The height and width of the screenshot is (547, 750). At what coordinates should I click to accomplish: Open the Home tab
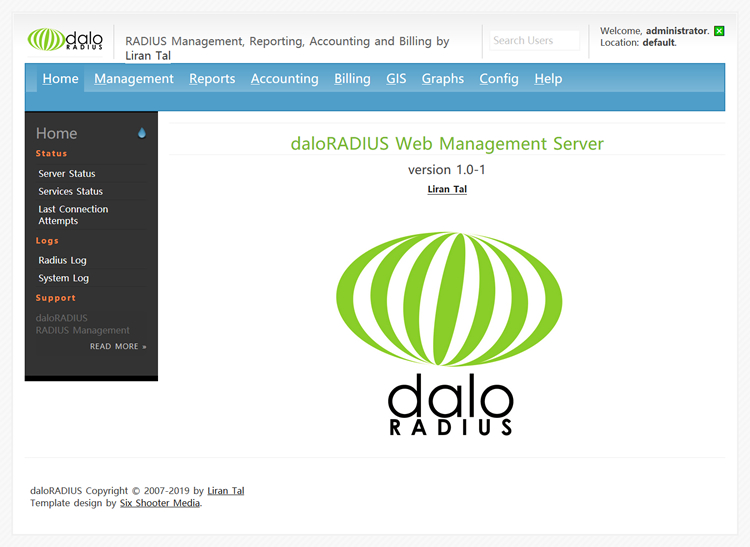[x=60, y=78]
